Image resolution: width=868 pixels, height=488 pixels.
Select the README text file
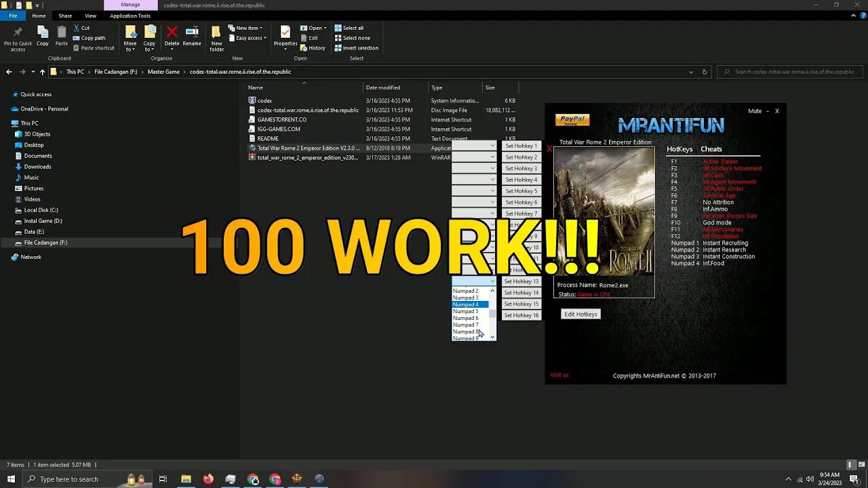(268, 139)
